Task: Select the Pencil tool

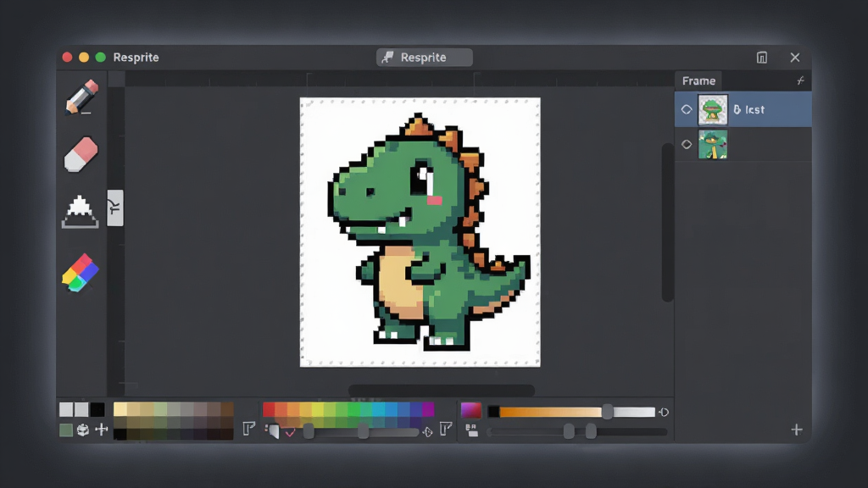Action: pyautogui.click(x=81, y=97)
